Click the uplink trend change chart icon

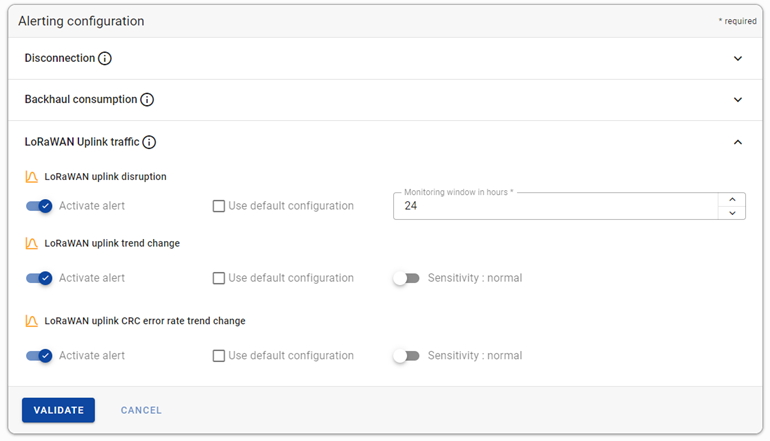pos(31,244)
